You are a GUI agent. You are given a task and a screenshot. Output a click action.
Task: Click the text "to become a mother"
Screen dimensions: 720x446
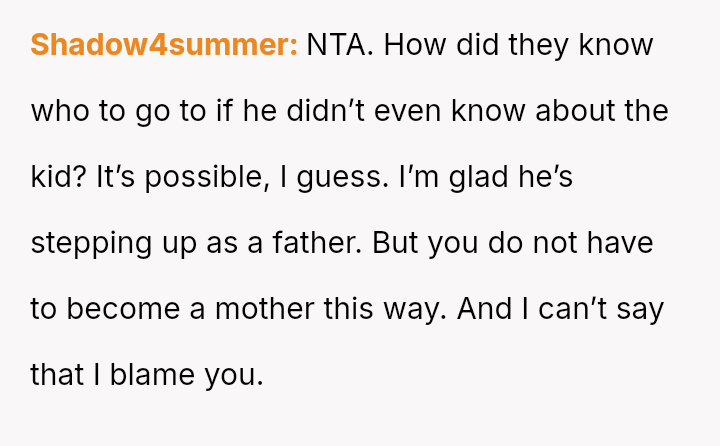tap(173, 309)
